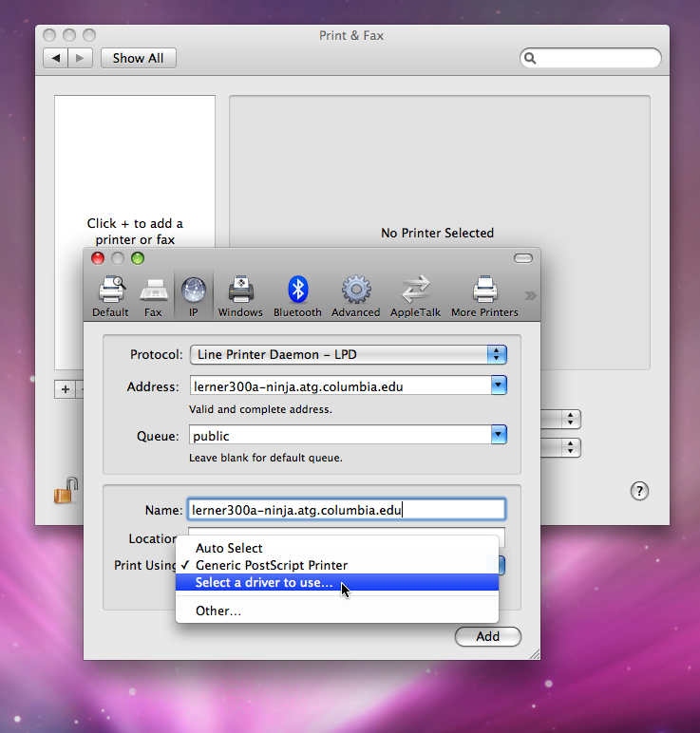Open the Protocol dropdown menu
This screenshot has height=733, width=700.
(x=349, y=354)
